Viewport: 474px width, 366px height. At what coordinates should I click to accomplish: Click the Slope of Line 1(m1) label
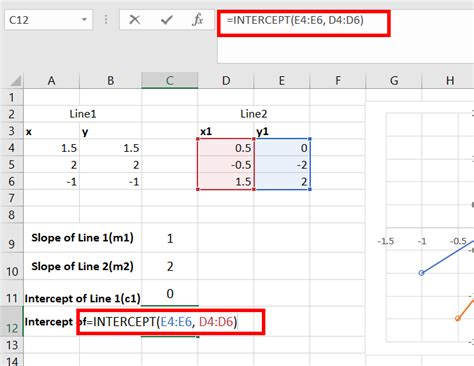click(x=82, y=238)
